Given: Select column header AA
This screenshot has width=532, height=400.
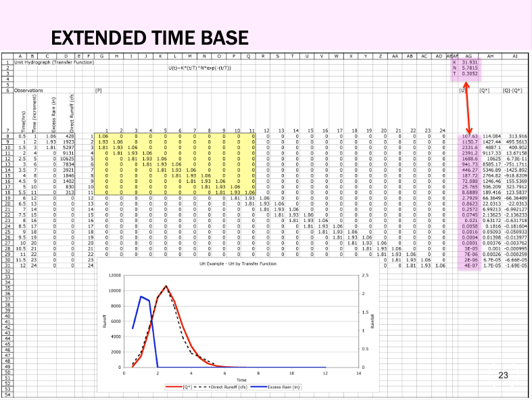Looking at the screenshot, I should pos(395,56).
